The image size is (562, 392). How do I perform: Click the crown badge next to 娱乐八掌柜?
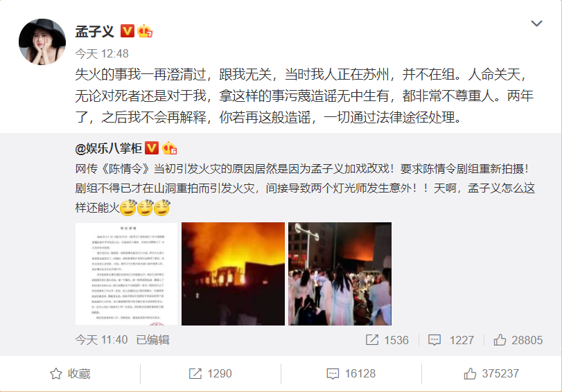[169, 148]
